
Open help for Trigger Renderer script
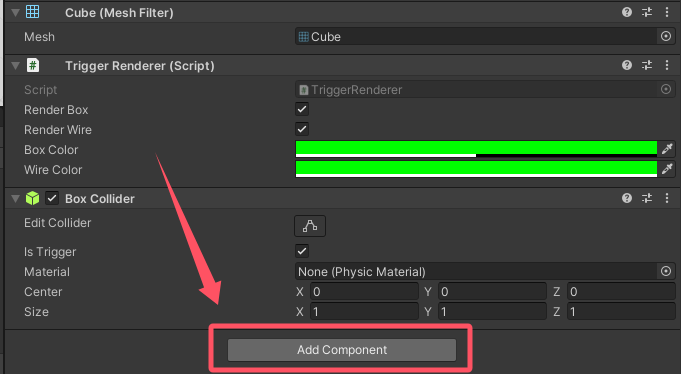click(x=626, y=65)
